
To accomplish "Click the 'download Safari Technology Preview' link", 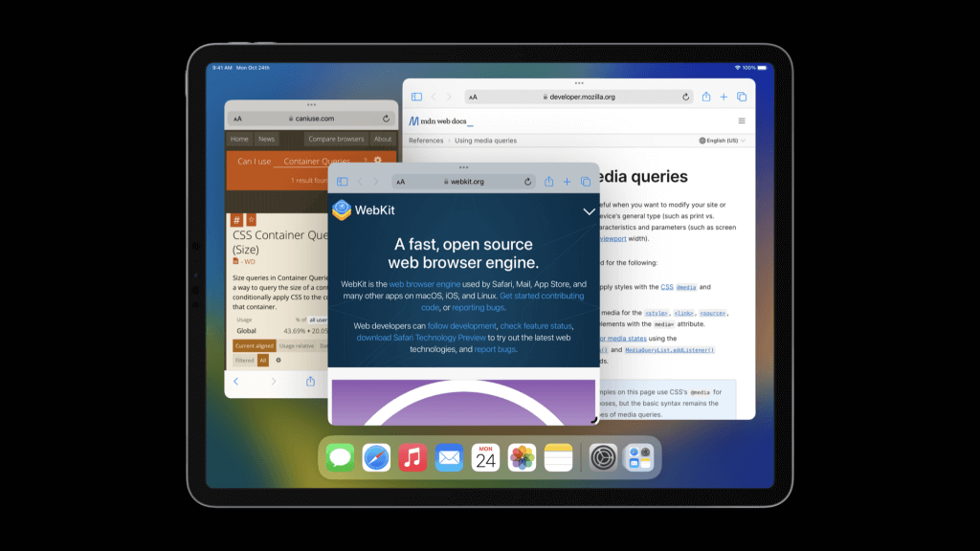I will click(x=421, y=338).
